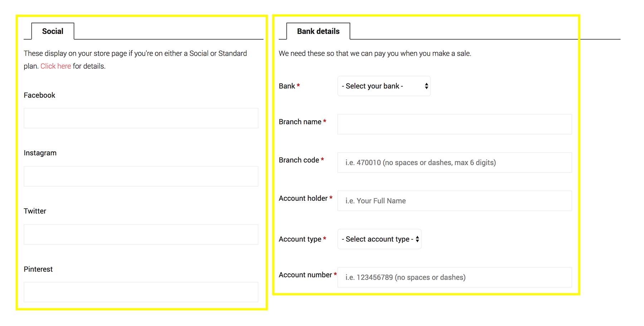Focus the Instagram input field
The height and width of the screenshot is (326, 644).
pyautogui.click(x=141, y=176)
